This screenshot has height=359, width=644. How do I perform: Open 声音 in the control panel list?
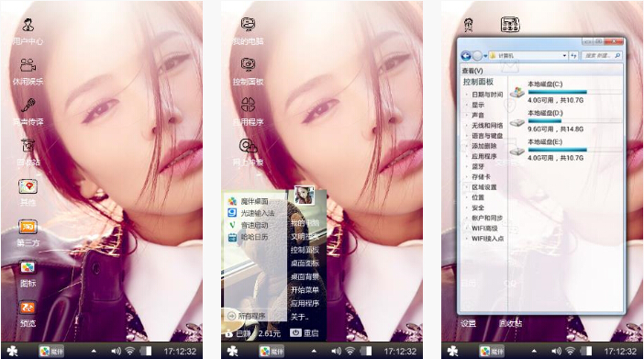tap(478, 115)
